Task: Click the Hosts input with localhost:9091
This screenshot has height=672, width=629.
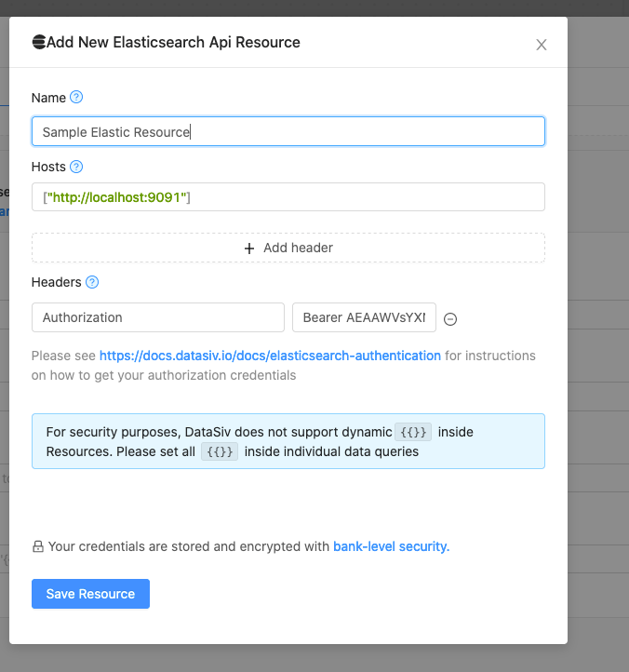Action: click(288, 197)
